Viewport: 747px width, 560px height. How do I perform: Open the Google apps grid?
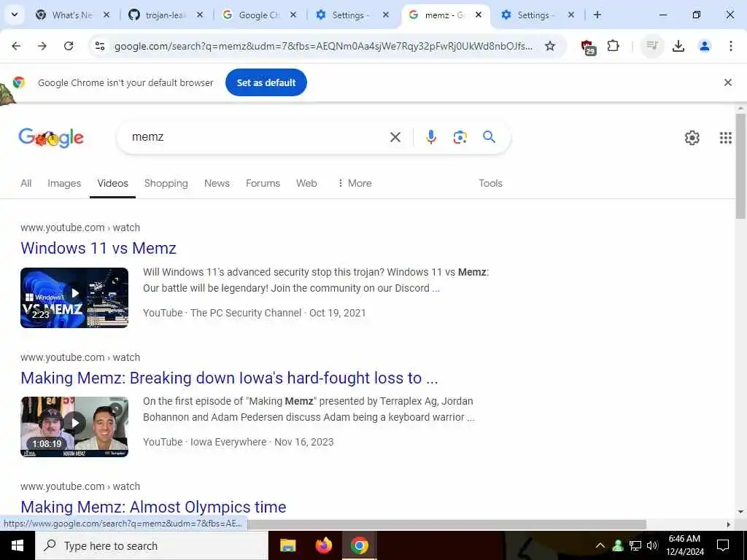725,138
